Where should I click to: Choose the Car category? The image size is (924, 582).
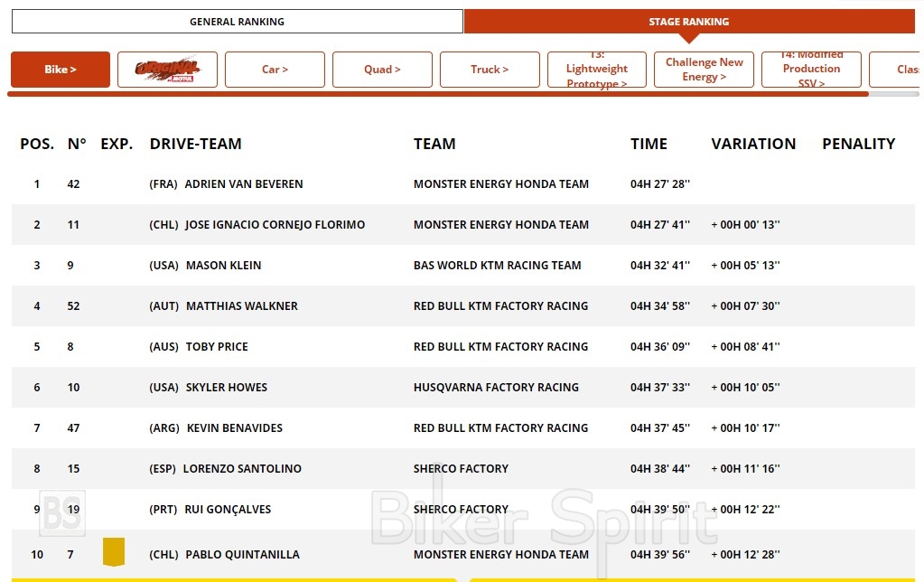(275, 70)
